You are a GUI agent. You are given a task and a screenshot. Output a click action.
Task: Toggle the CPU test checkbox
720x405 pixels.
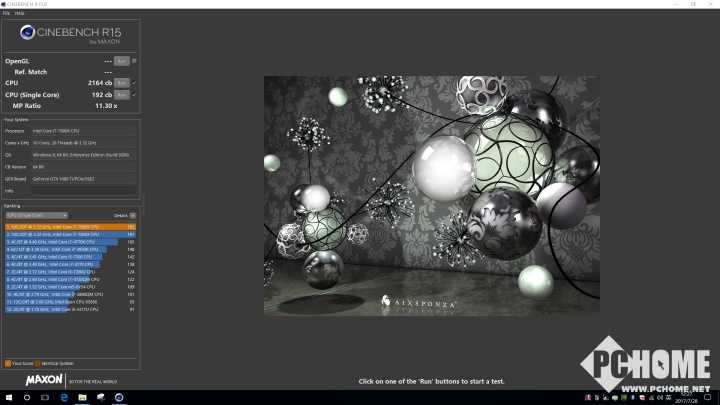coord(134,83)
